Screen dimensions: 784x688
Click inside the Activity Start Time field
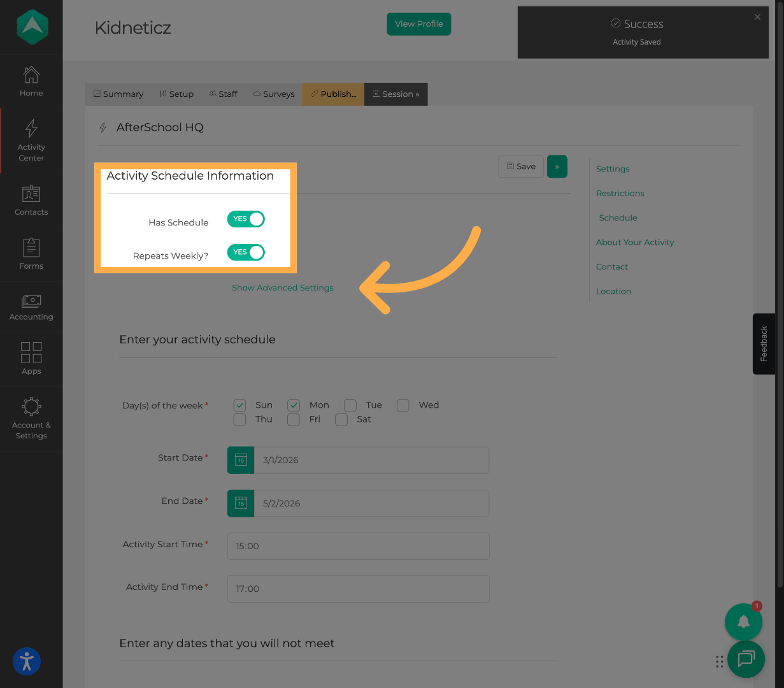pyautogui.click(x=358, y=546)
